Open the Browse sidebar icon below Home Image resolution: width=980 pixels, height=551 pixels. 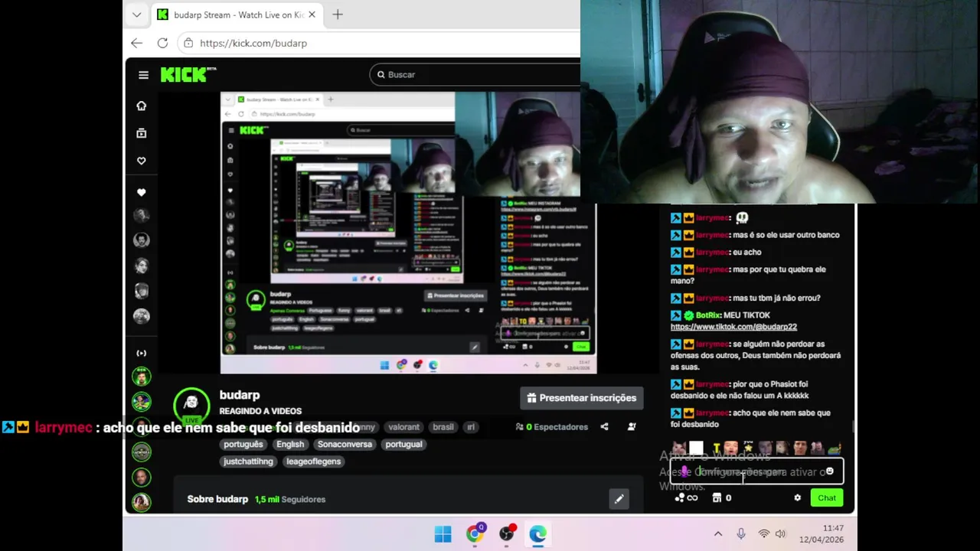141,133
